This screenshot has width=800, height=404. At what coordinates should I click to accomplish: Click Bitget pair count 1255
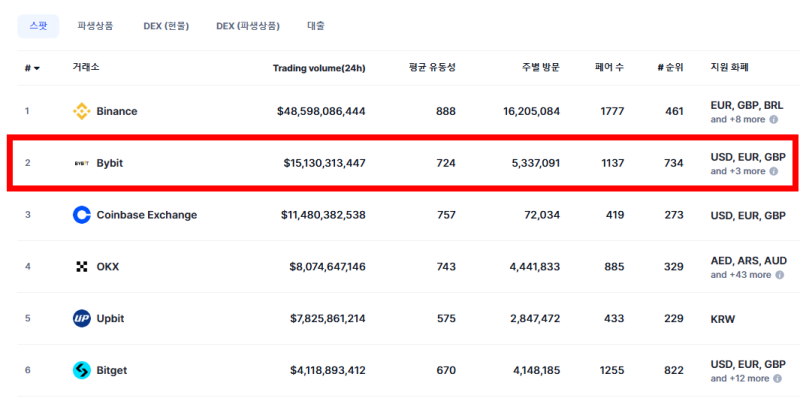pyautogui.click(x=612, y=370)
